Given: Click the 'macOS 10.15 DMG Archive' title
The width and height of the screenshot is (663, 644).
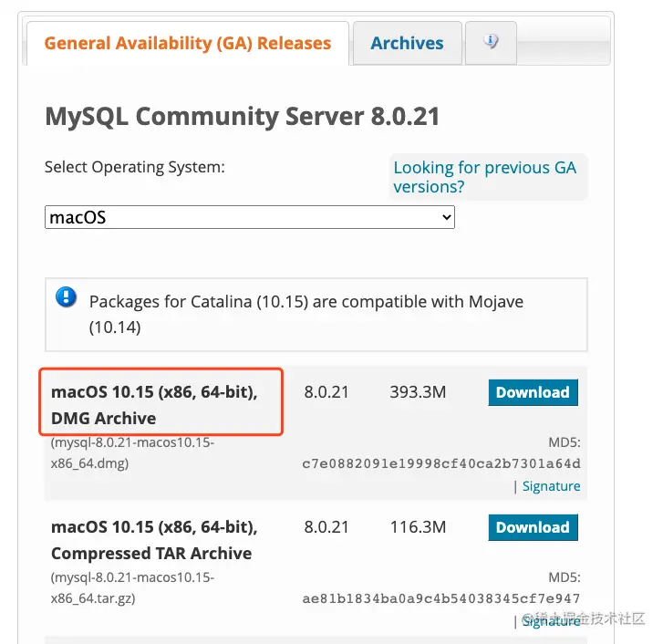Looking at the screenshot, I should (x=154, y=405).
